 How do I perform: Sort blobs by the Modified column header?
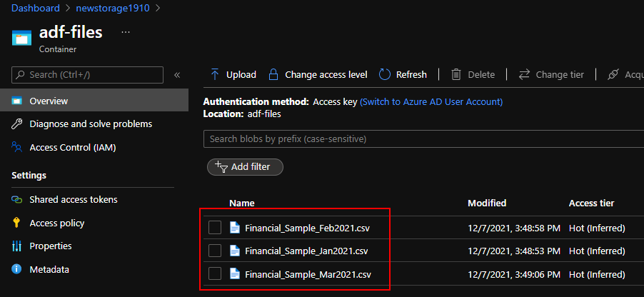(487, 203)
